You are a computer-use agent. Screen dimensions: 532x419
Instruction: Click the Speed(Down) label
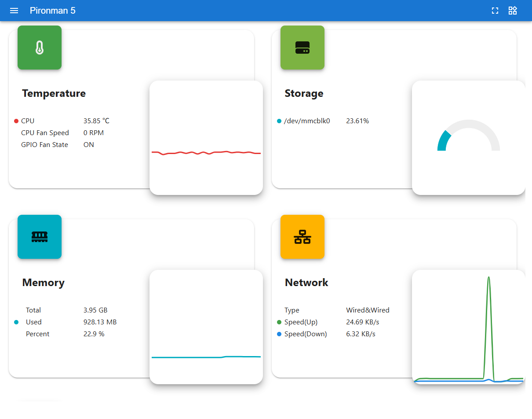point(306,334)
